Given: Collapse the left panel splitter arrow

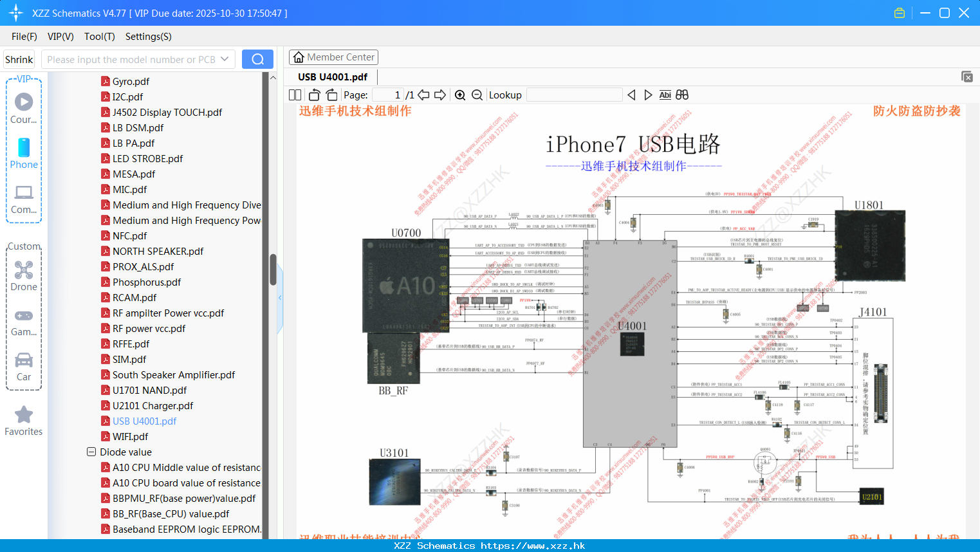Looking at the screenshot, I should 280,298.
